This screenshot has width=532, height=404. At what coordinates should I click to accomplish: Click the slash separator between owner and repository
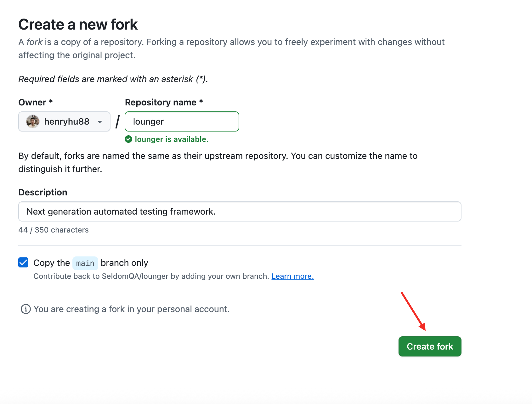click(117, 121)
